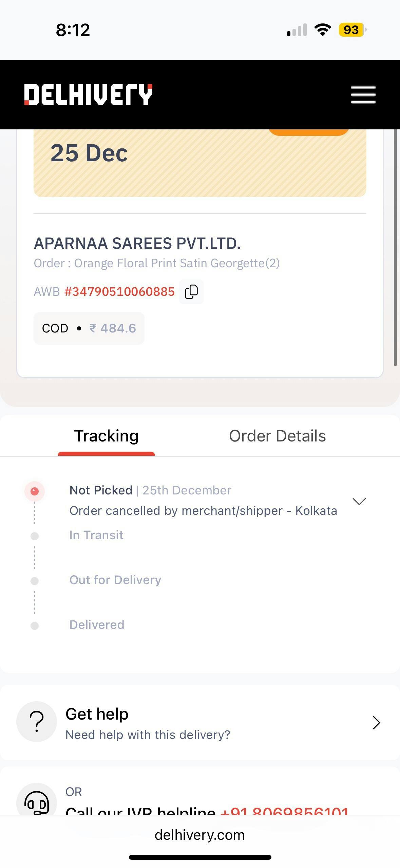
Task: Tap the Delhivery logo
Action: click(x=88, y=94)
